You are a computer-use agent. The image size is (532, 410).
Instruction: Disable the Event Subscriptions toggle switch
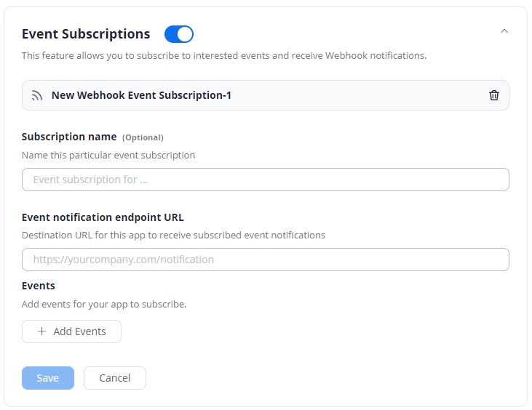[x=179, y=34]
